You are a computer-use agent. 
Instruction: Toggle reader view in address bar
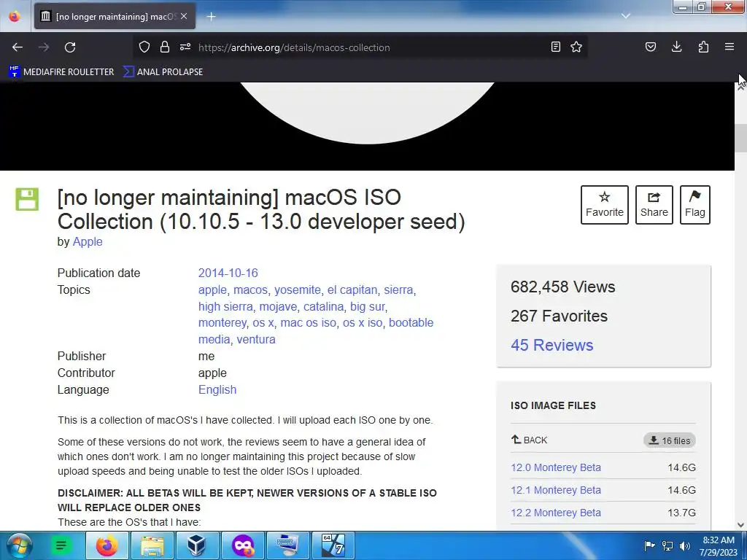tap(555, 47)
